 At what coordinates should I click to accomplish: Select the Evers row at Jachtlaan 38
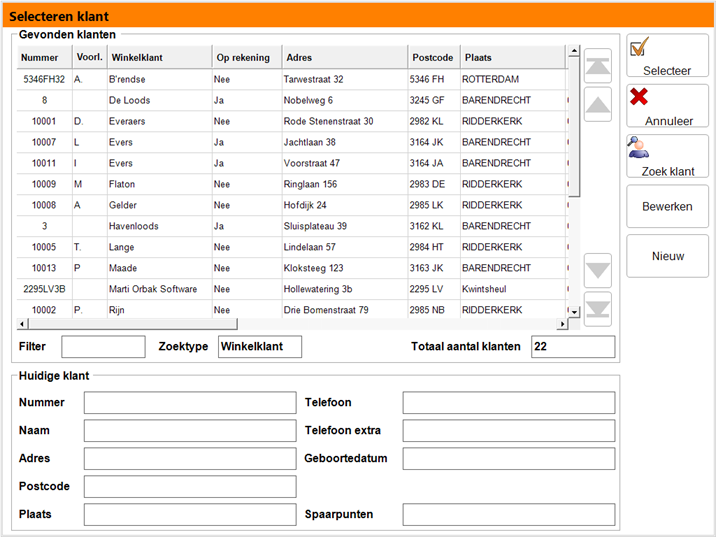(x=292, y=142)
